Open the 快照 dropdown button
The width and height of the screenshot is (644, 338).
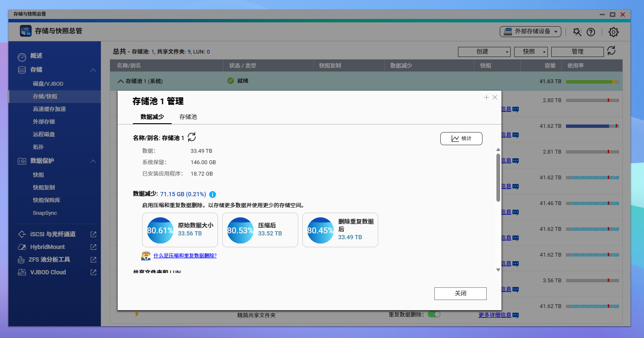tap(531, 51)
